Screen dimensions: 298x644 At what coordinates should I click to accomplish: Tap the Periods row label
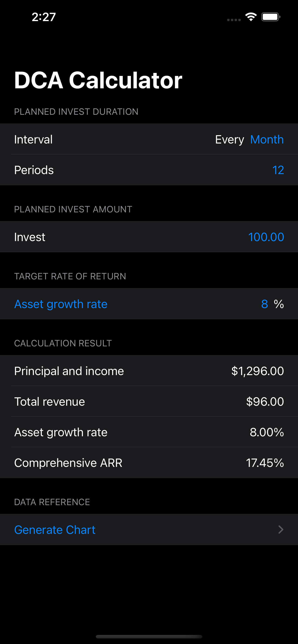tap(34, 170)
